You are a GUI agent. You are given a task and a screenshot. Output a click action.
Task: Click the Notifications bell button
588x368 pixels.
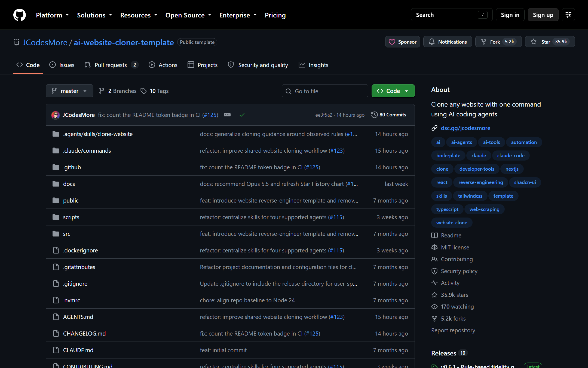tap(448, 42)
